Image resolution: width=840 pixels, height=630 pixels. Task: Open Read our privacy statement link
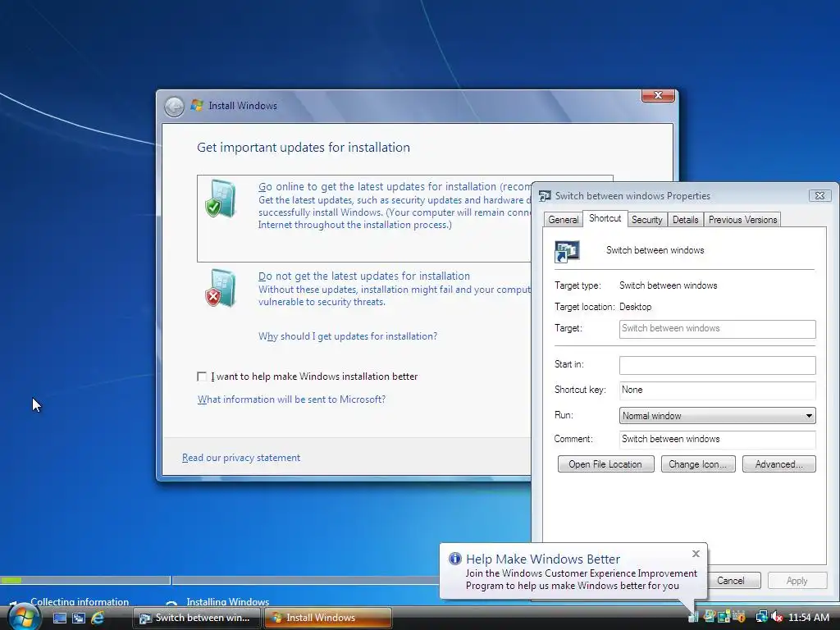point(241,458)
